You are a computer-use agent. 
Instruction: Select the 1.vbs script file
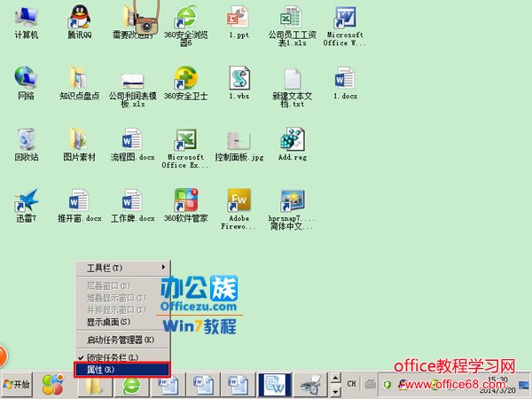pos(239,83)
